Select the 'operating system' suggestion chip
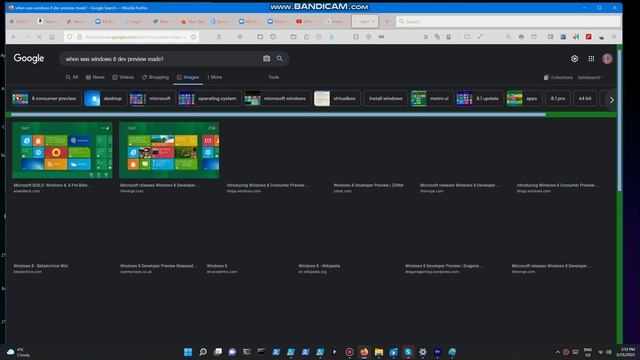 tap(209, 99)
